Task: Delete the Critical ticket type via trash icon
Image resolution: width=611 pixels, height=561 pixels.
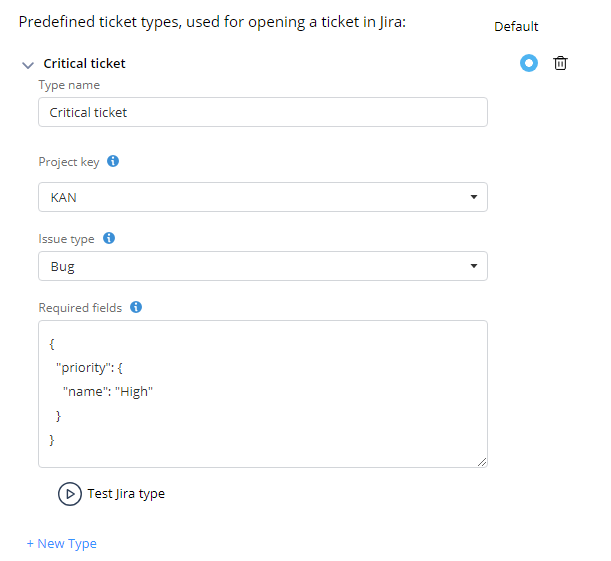Action: (x=560, y=63)
